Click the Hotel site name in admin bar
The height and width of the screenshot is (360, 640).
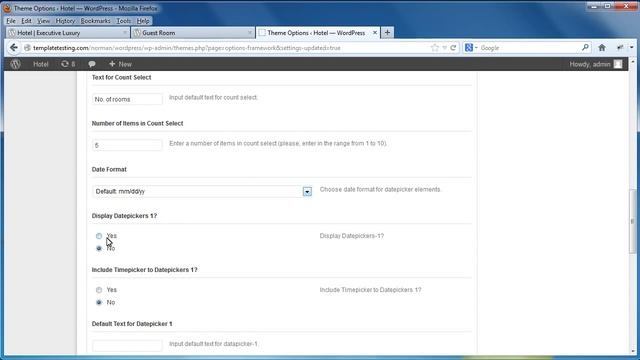41,64
